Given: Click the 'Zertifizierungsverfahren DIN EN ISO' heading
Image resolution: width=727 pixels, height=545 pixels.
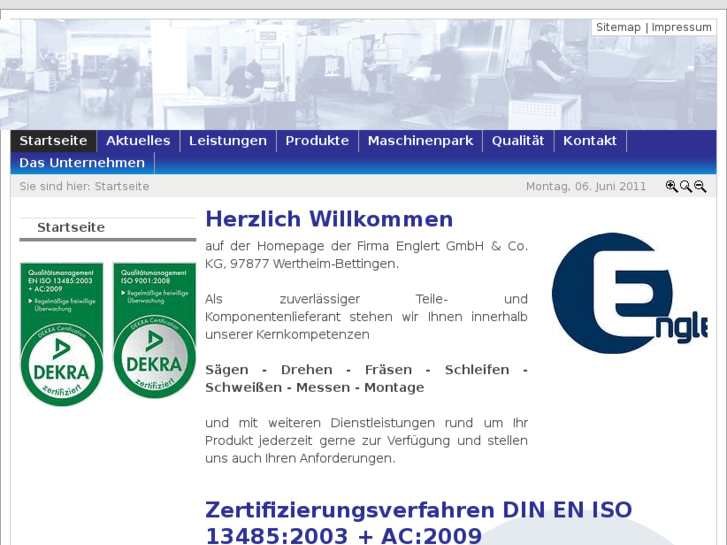Looking at the screenshot, I should 419,523.
